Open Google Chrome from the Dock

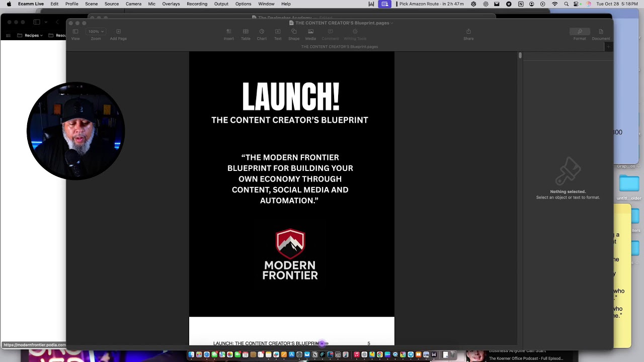tap(380, 355)
